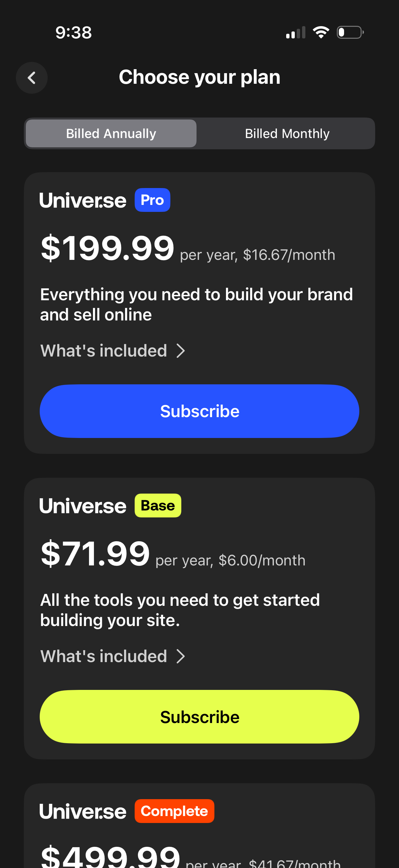Select the blue Pro badge next to Universe
Viewport: 399px width, 868px height.
(x=152, y=200)
